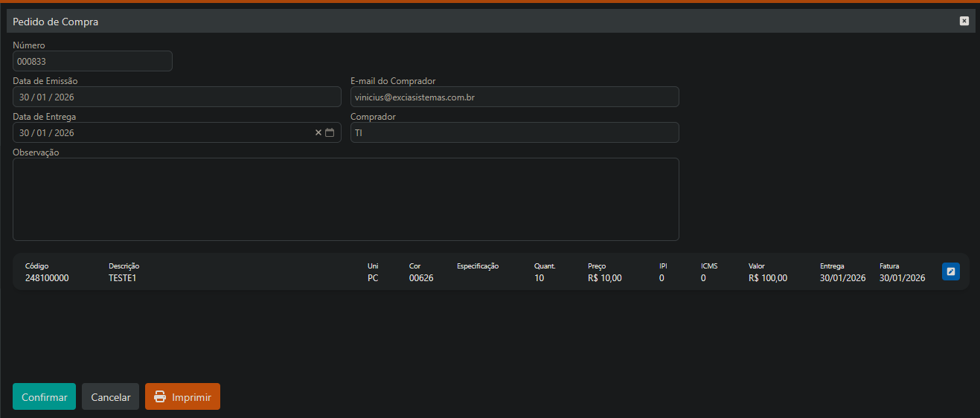The image size is (980, 418).
Task: Clear the Data de Entrega date with the X icon
Action: point(318,132)
